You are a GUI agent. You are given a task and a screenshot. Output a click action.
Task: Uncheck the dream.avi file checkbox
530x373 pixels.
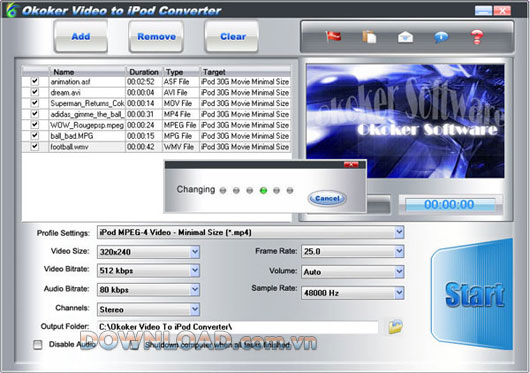[34, 92]
